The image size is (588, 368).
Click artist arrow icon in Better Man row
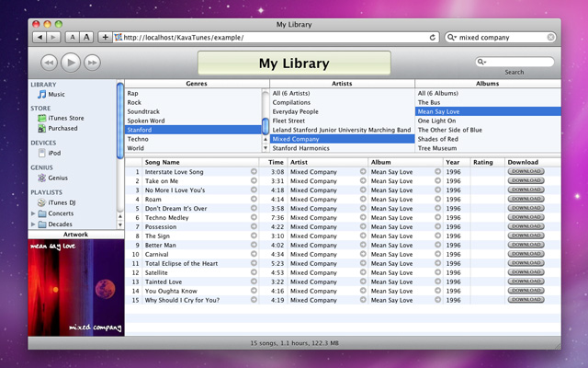(x=363, y=245)
